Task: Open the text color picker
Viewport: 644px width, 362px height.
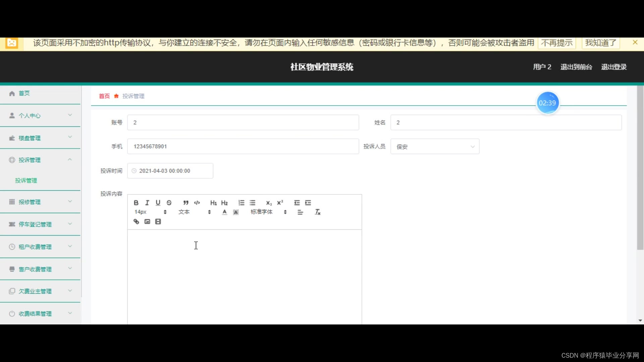Action: click(x=225, y=212)
